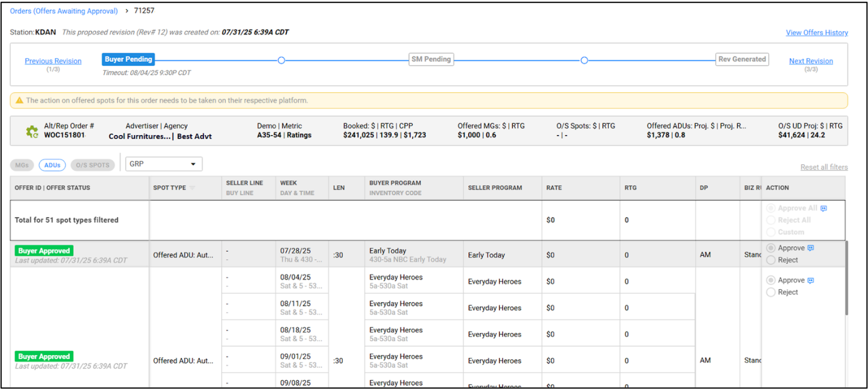Click Orders (Offers Awaiting Approval) breadcrumb
Image resolution: width=868 pixels, height=389 pixels.
pyautogui.click(x=64, y=11)
